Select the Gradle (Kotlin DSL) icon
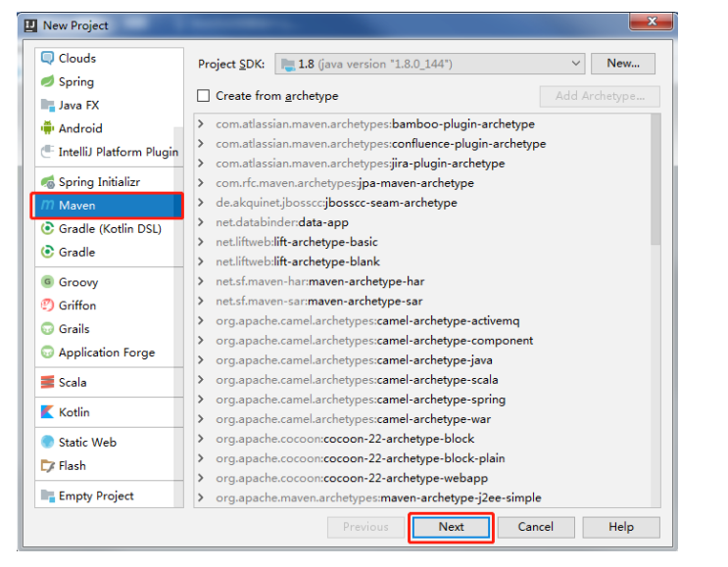The width and height of the screenshot is (728, 567). tap(47, 228)
